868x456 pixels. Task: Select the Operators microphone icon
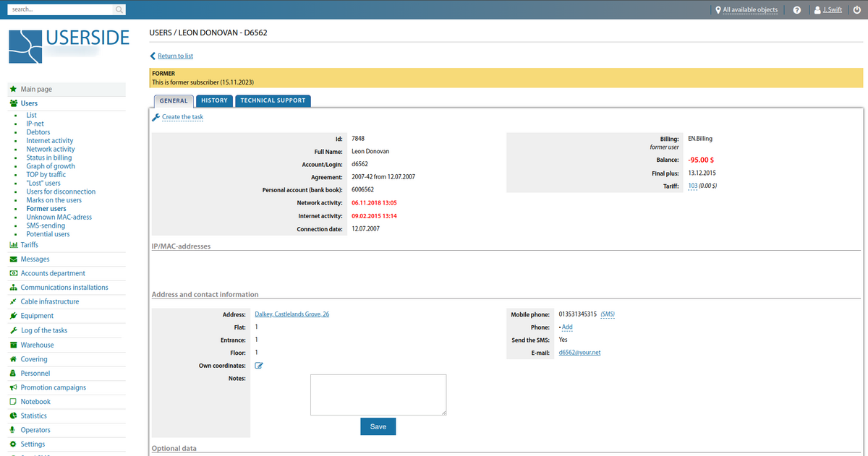(12, 429)
